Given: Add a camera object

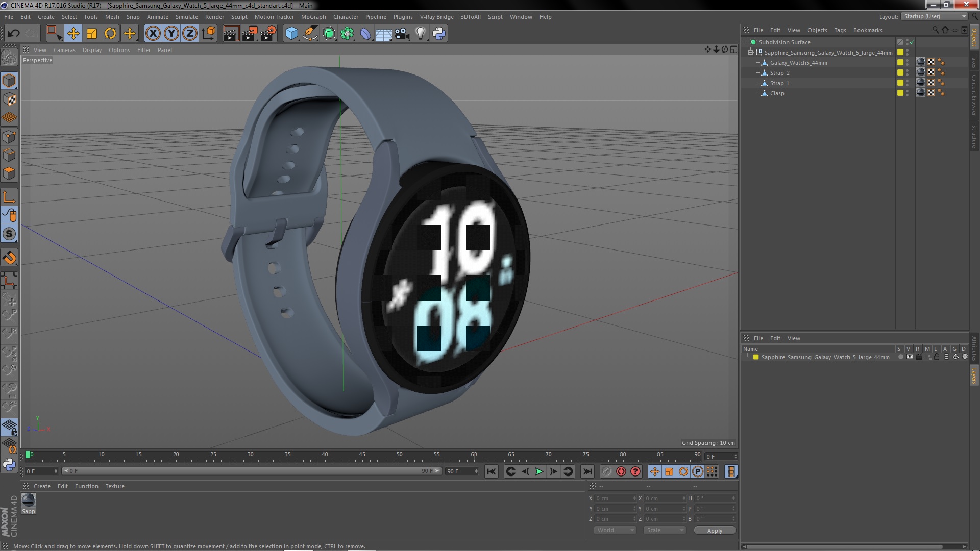Looking at the screenshot, I should [402, 34].
